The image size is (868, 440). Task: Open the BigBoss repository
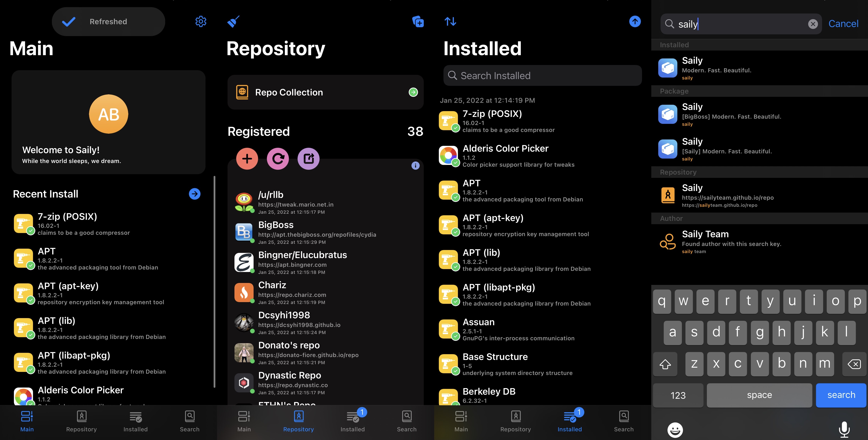pyautogui.click(x=325, y=232)
